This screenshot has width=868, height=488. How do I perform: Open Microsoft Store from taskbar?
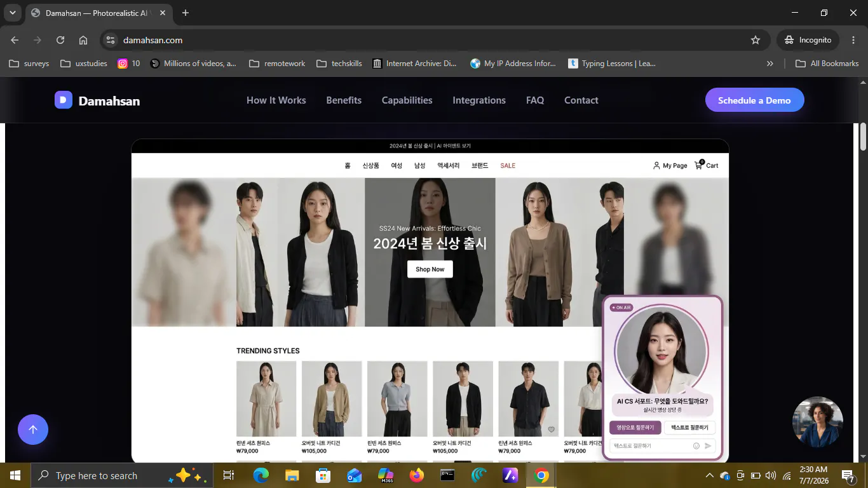pos(323,475)
